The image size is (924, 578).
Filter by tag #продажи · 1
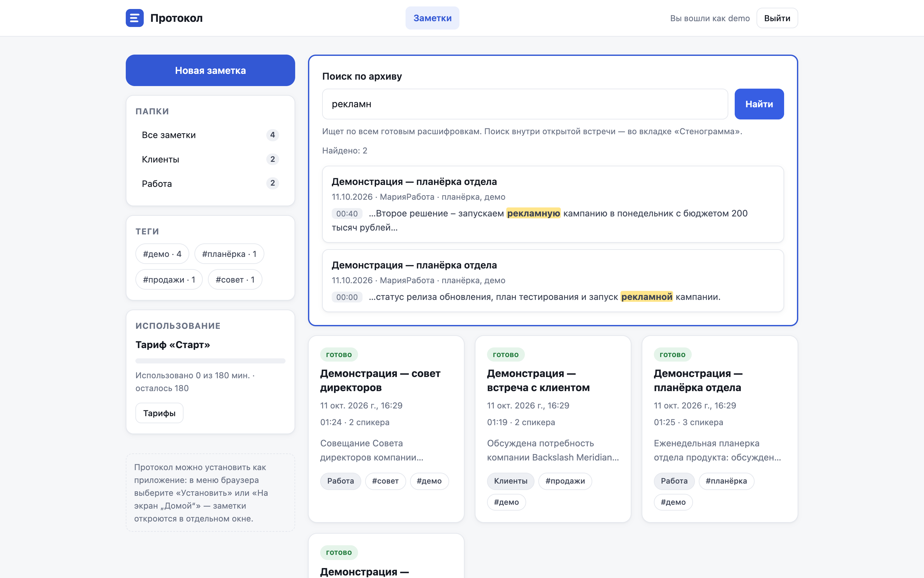169,279
